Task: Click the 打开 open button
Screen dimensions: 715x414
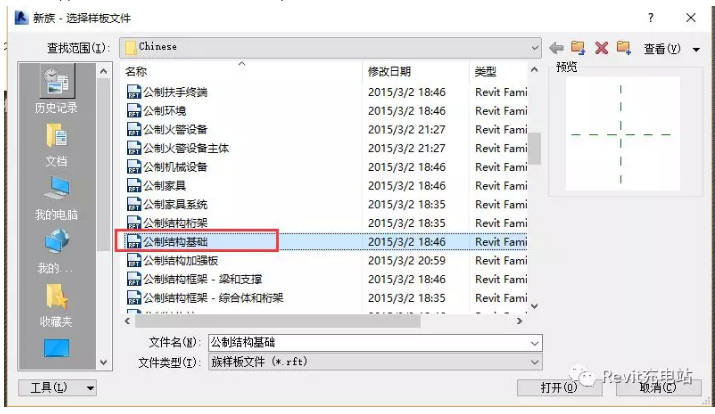Action: coord(559,388)
